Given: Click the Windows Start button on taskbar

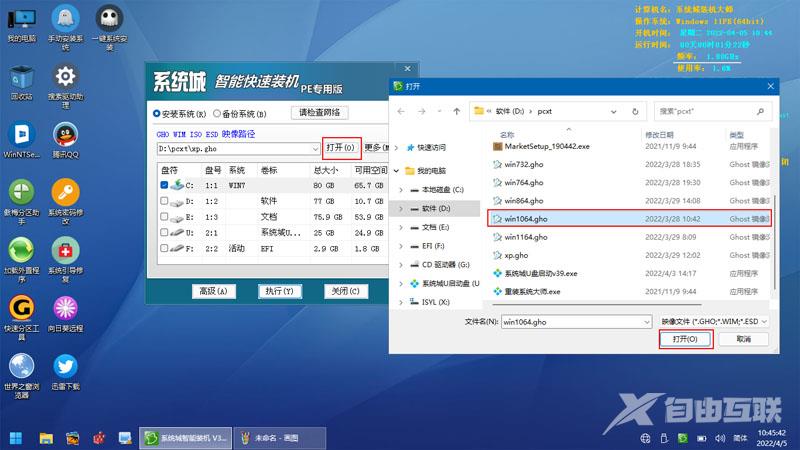Looking at the screenshot, I should [16, 438].
